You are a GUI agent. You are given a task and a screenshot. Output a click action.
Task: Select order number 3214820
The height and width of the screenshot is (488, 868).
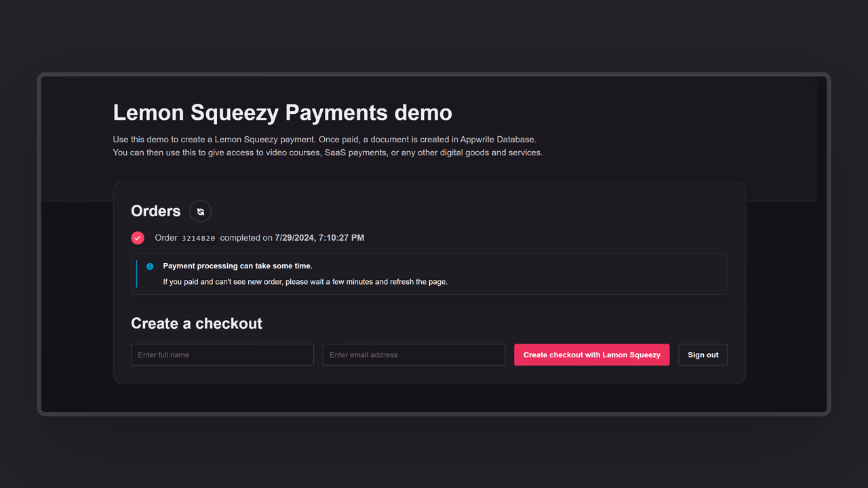click(199, 238)
